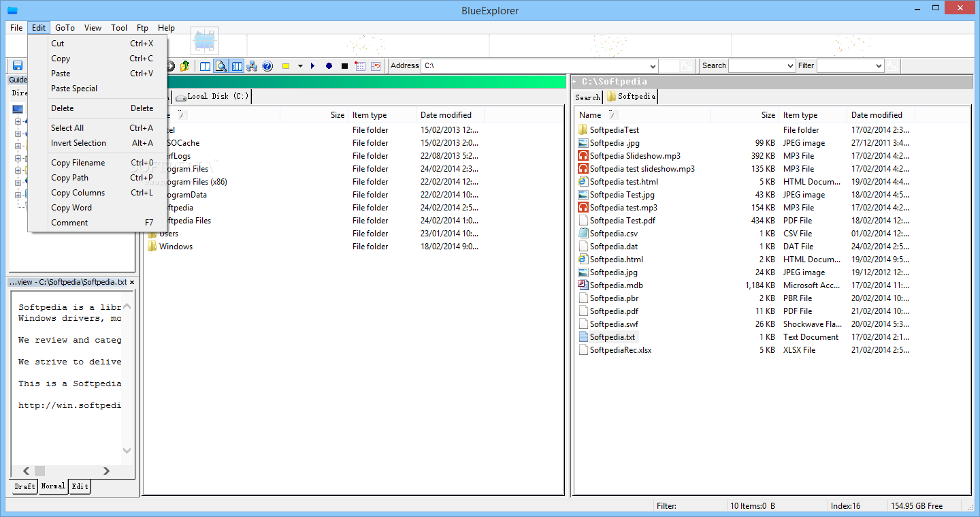Click the greyed A/z icon next to the Filter box

pyautogui.click(x=893, y=66)
